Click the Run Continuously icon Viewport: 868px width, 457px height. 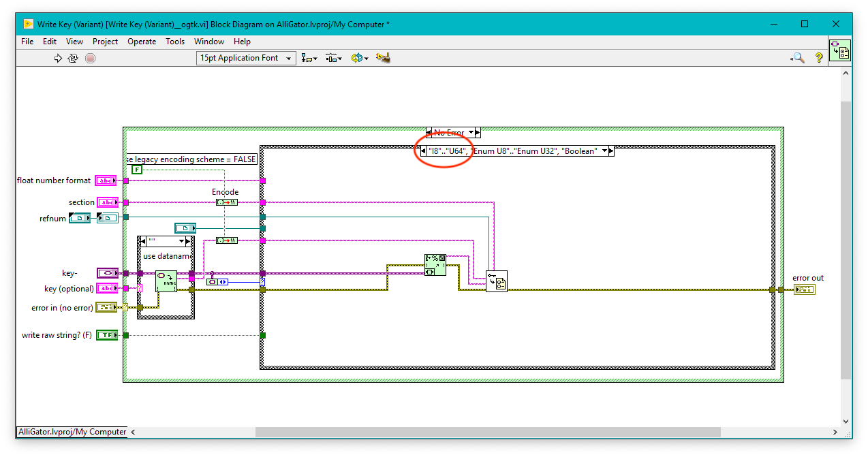point(74,58)
